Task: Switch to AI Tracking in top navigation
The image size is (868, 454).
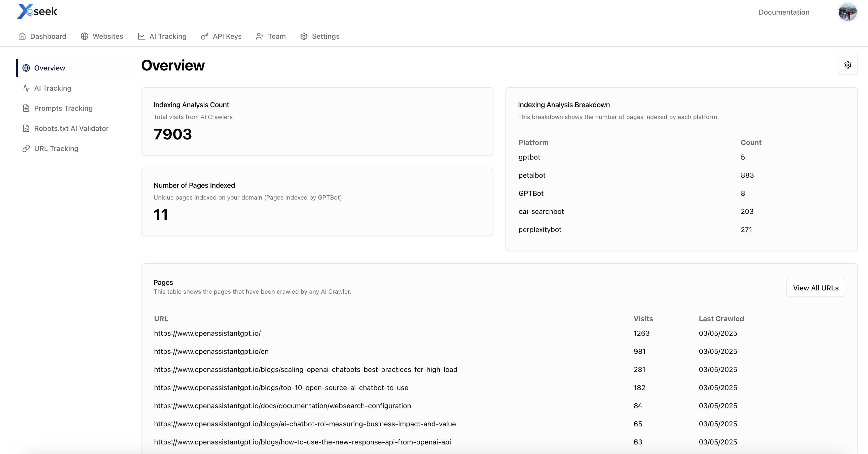Action: [x=162, y=36]
